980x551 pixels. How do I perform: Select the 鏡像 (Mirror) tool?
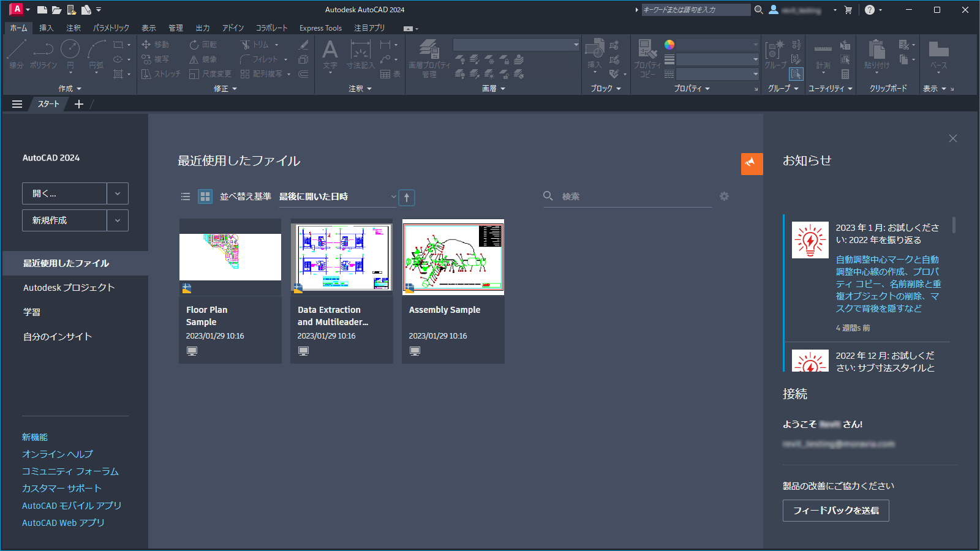tap(204, 59)
